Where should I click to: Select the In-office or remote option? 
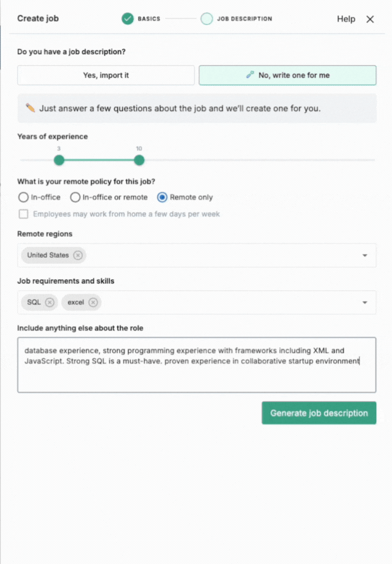point(75,197)
